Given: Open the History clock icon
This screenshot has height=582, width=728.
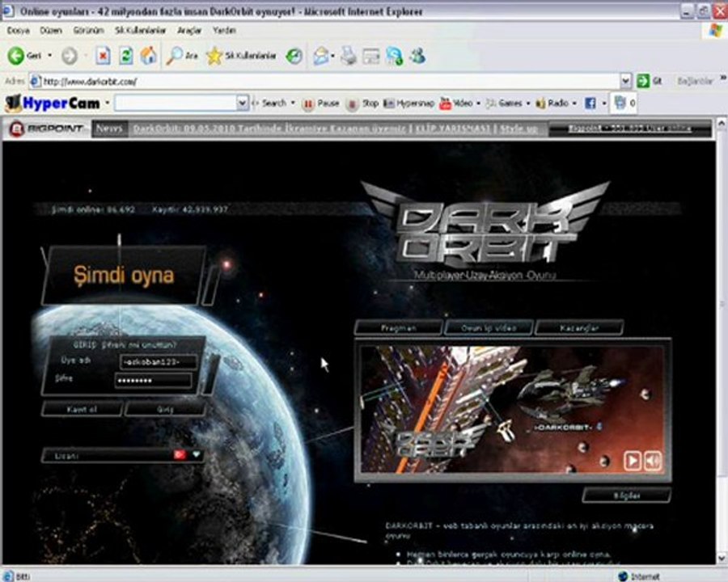Looking at the screenshot, I should (294, 56).
